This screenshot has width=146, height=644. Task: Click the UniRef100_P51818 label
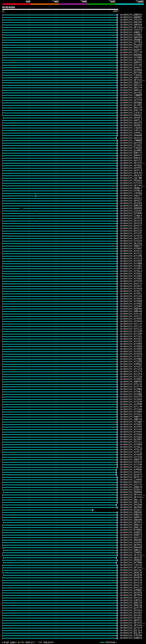click(x=131, y=45)
